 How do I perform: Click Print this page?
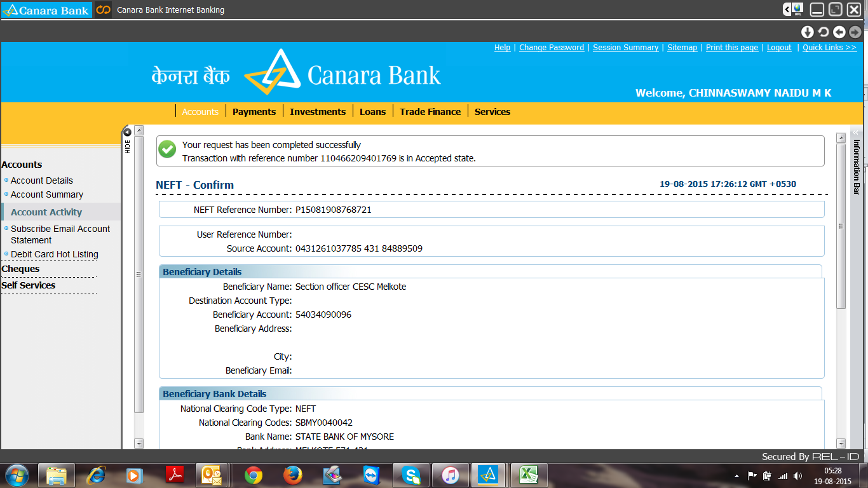[x=732, y=48]
